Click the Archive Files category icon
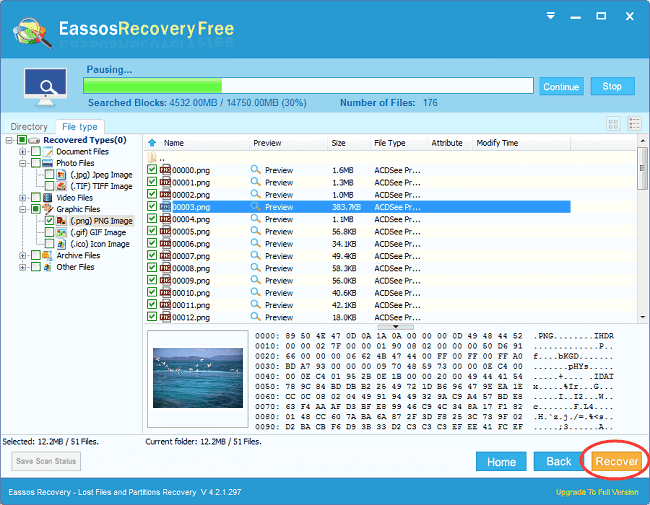The image size is (650, 505). tap(48, 255)
